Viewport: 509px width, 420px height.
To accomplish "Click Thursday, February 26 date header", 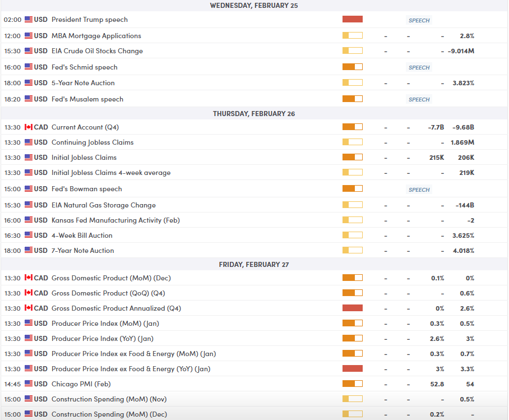I will coord(254,114).
